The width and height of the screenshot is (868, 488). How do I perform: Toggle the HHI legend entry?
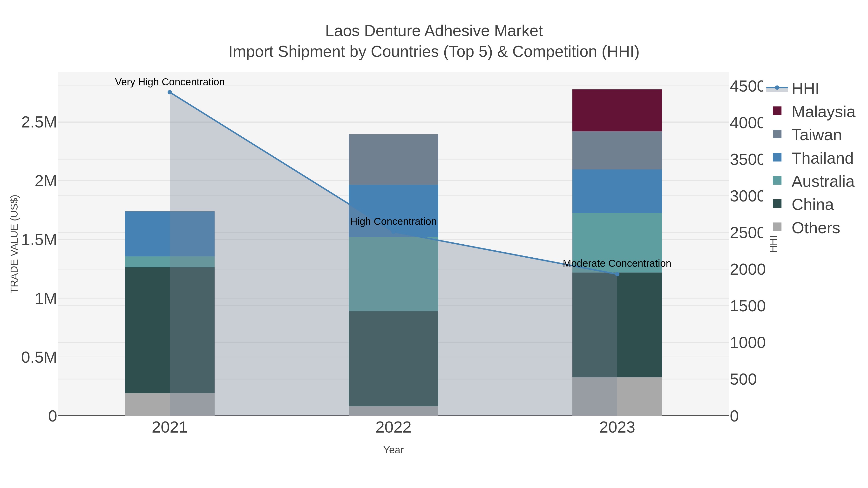[x=793, y=88]
